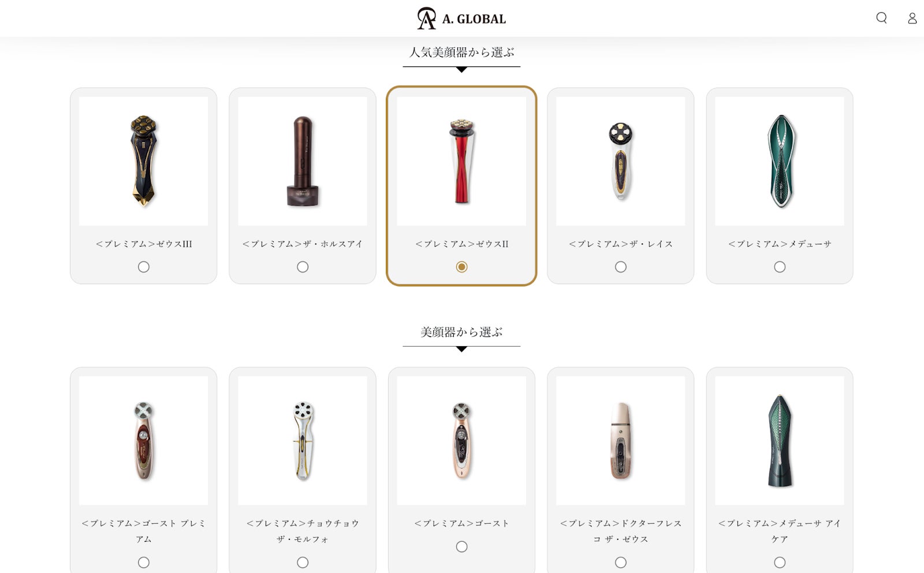The image size is (924, 573).
Task: Click the 美顔器から選ぶ heading
Action: 461,332
